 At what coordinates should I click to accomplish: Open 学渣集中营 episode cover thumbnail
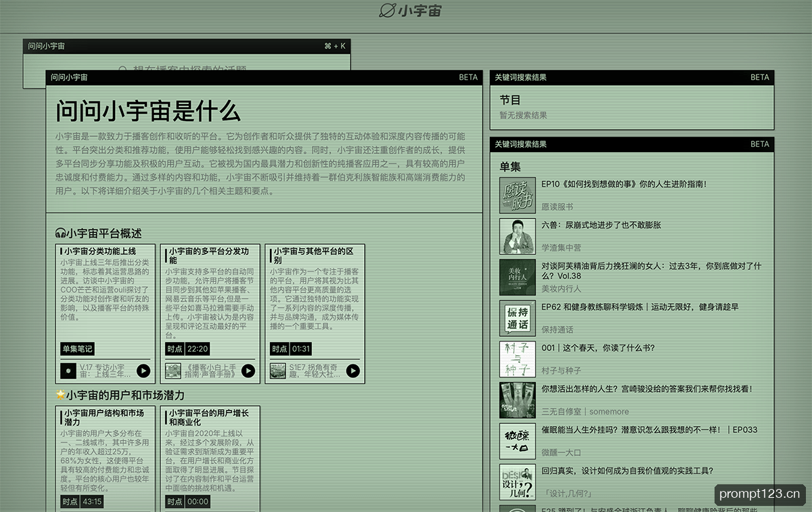(518, 236)
